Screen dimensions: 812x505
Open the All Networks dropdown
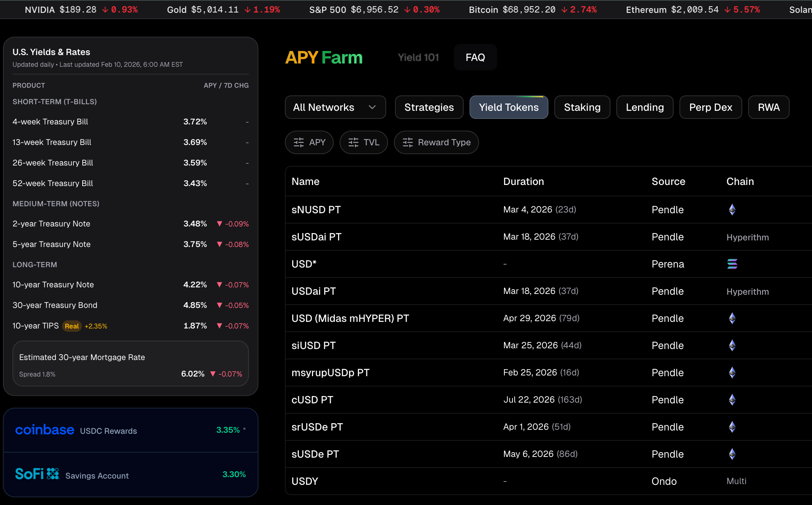[335, 107]
